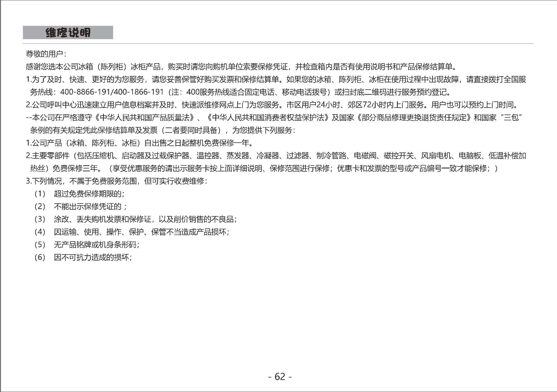Click the text 免费保修三年
Screen dimensions: 557x392
click(x=76, y=168)
